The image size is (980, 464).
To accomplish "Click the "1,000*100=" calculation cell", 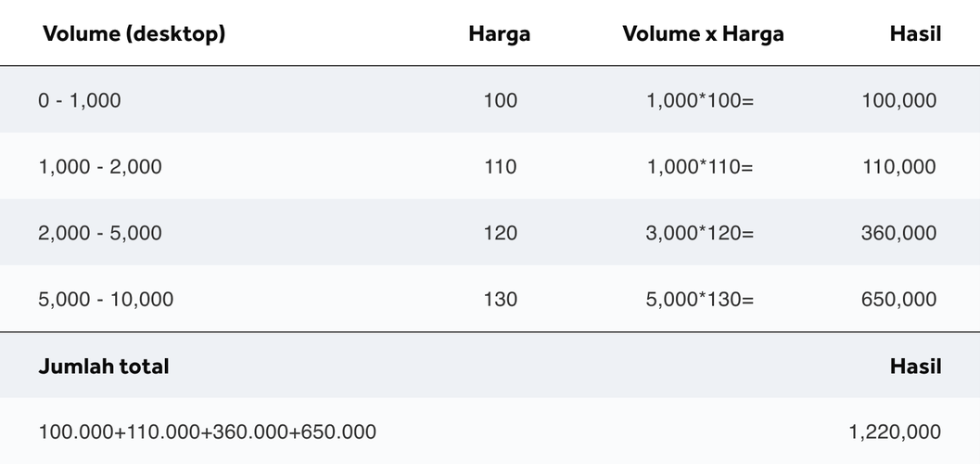I will [x=700, y=100].
